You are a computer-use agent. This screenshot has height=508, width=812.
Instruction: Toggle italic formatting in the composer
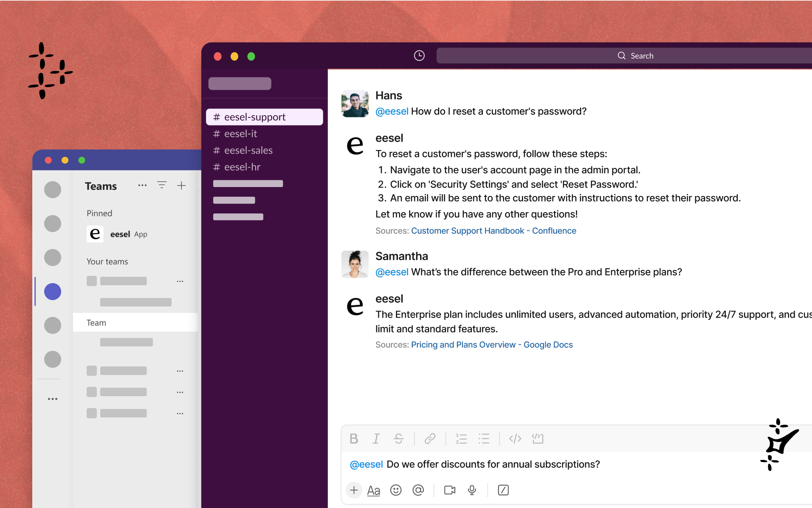point(376,439)
